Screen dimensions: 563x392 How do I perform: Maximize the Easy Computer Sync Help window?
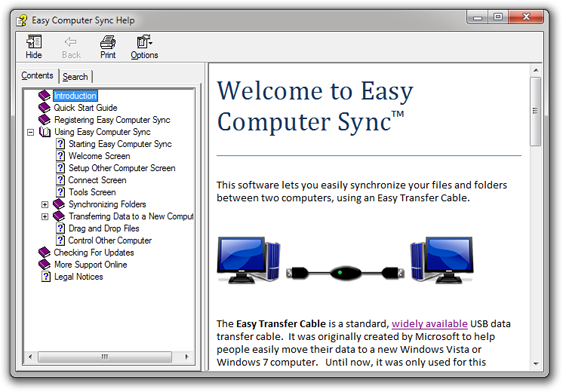coord(498,17)
